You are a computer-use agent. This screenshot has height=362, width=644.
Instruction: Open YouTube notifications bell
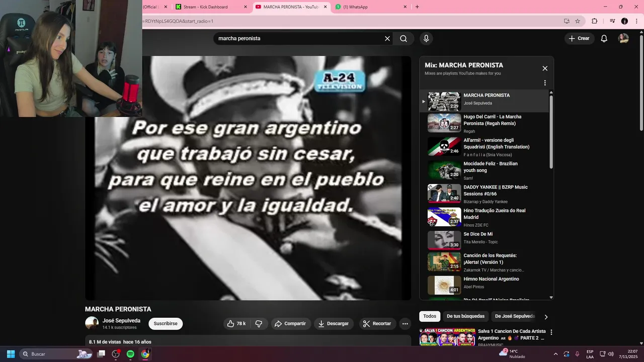pos(604,38)
